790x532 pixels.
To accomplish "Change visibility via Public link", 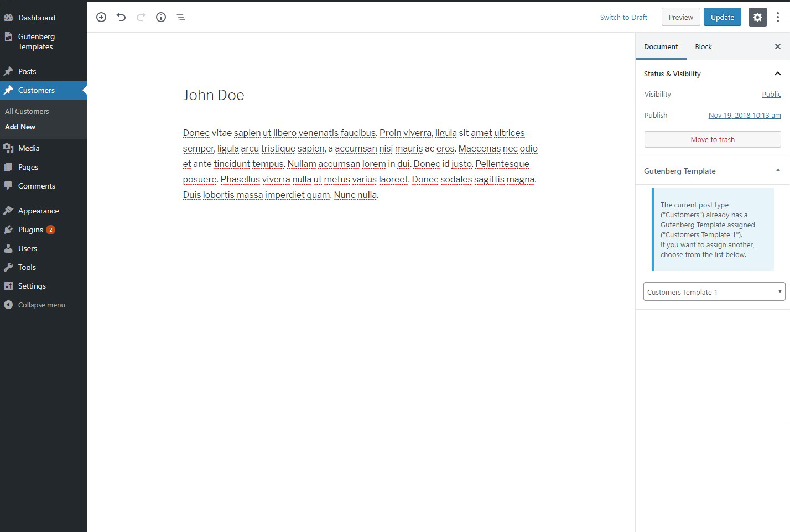I will [x=771, y=94].
